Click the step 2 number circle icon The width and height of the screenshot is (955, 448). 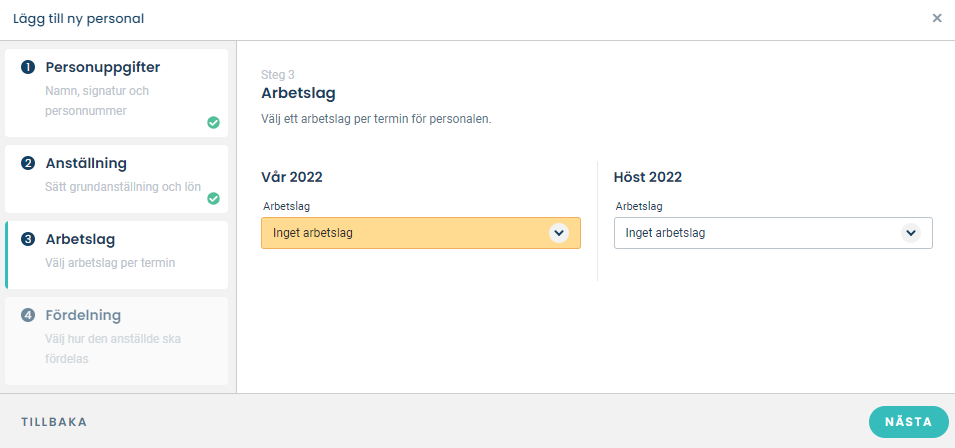(28, 164)
